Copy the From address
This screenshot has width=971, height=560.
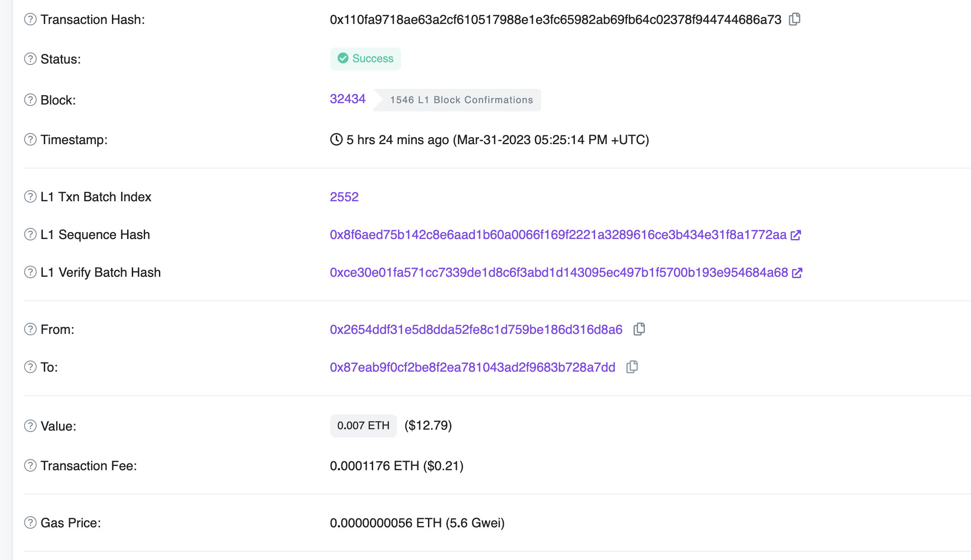[x=639, y=329]
